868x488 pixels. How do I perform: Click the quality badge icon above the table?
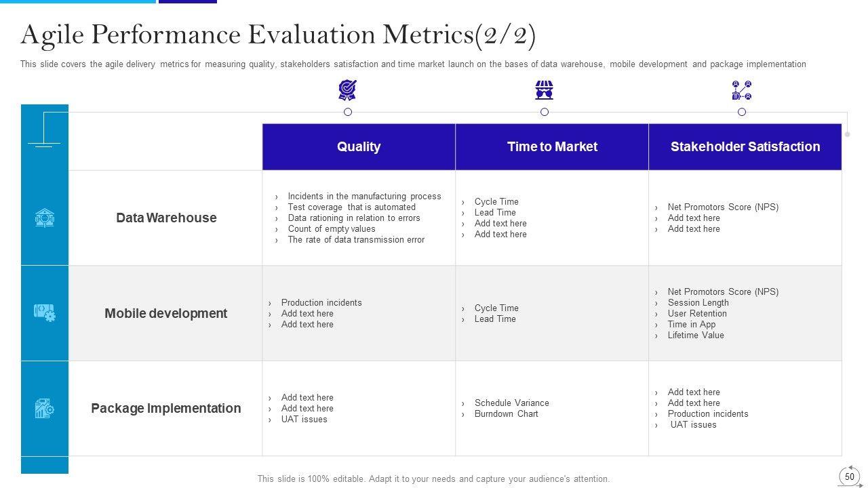click(x=347, y=89)
